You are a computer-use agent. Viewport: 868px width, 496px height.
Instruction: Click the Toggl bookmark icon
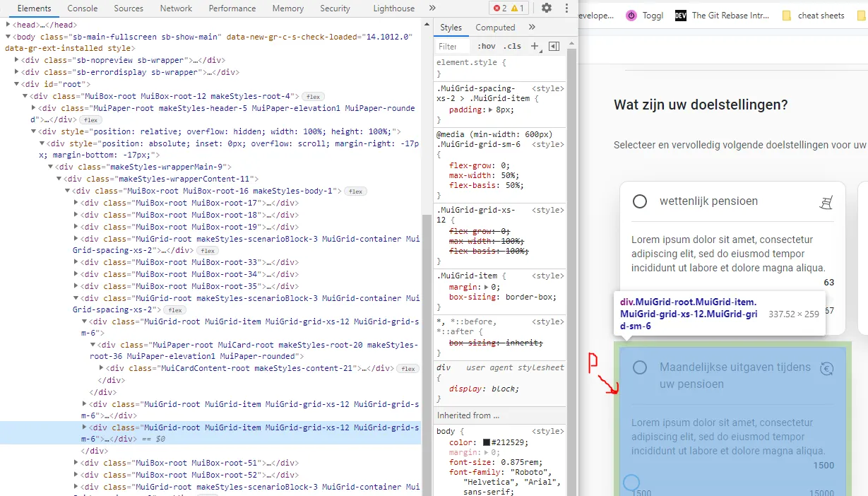click(x=631, y=16)
